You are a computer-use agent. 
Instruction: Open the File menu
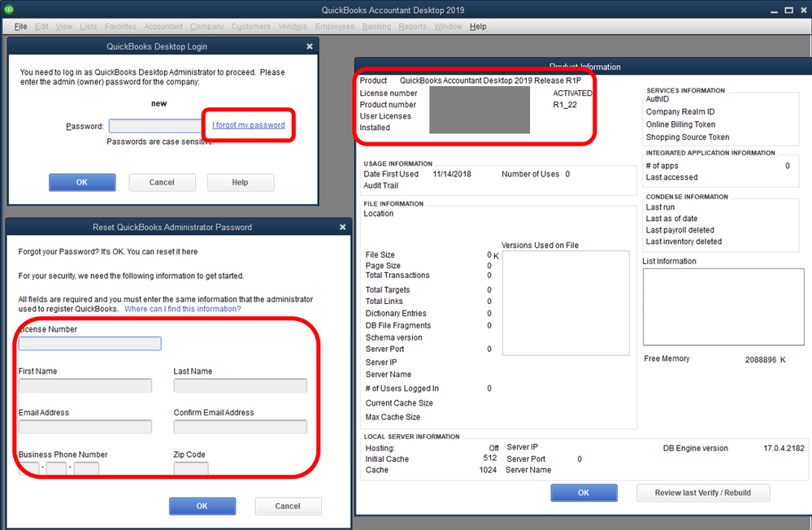pos(20,27)
